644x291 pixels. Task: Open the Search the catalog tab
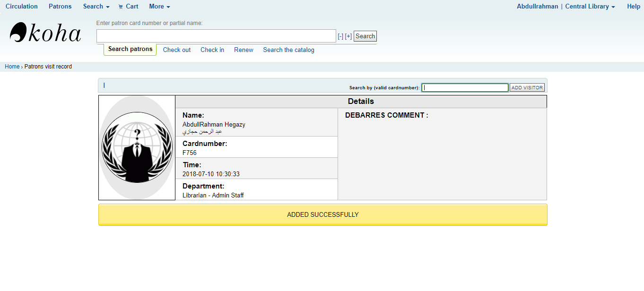pyautogui.click(x=288, y=50)
